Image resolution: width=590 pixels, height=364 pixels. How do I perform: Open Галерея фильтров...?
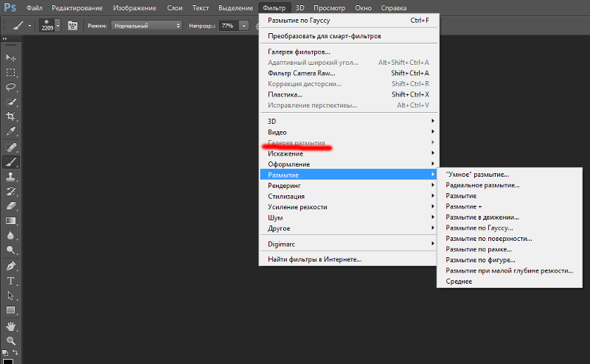point(349,52)
